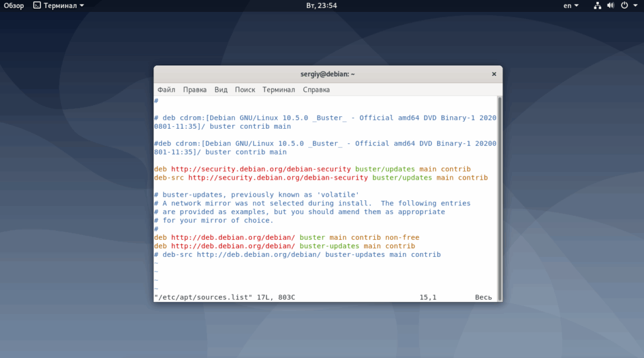Click the wired network status icon
This screenshot has height=358, width=644.
[597, 6]
